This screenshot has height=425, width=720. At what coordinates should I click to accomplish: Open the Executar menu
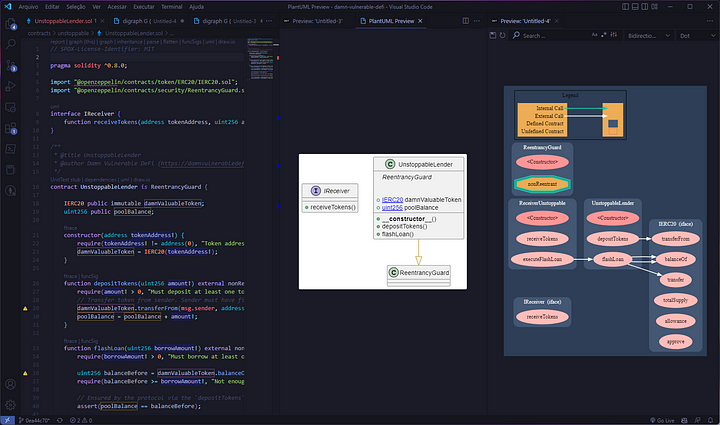pyautogui.click(x=144, y=7)
